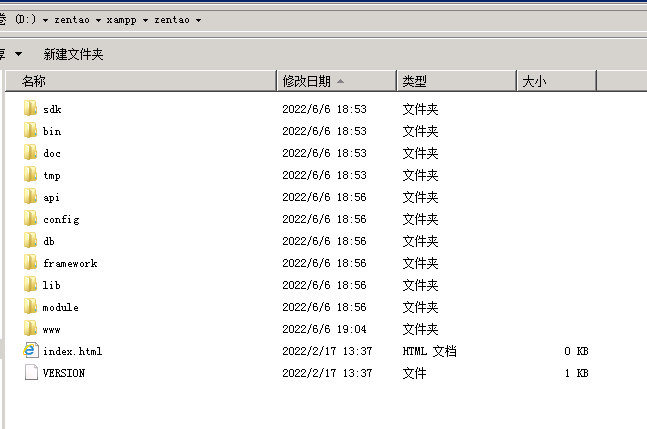
Task: Select the bin folder icon
Action: 30,131
